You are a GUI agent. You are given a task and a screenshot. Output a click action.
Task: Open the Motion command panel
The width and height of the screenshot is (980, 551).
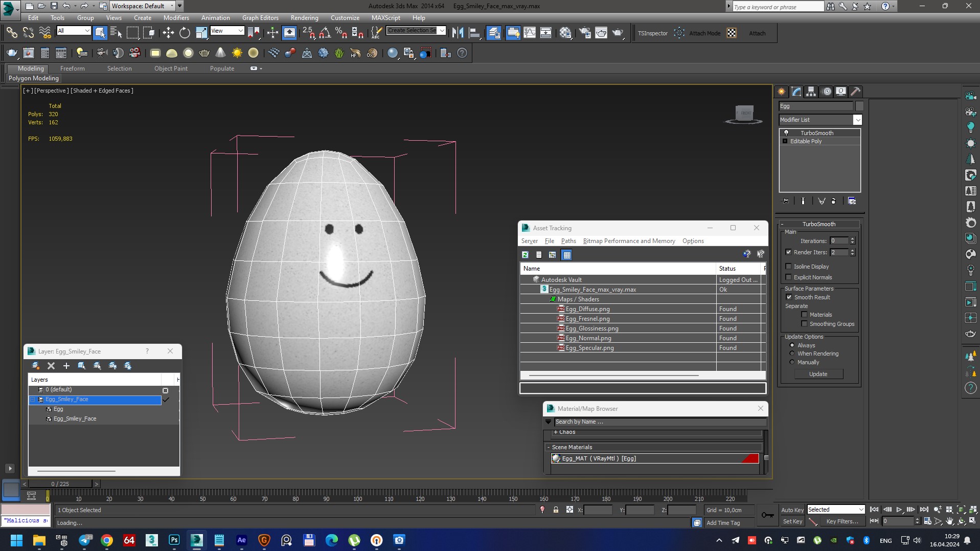click(x=827, y=92)
